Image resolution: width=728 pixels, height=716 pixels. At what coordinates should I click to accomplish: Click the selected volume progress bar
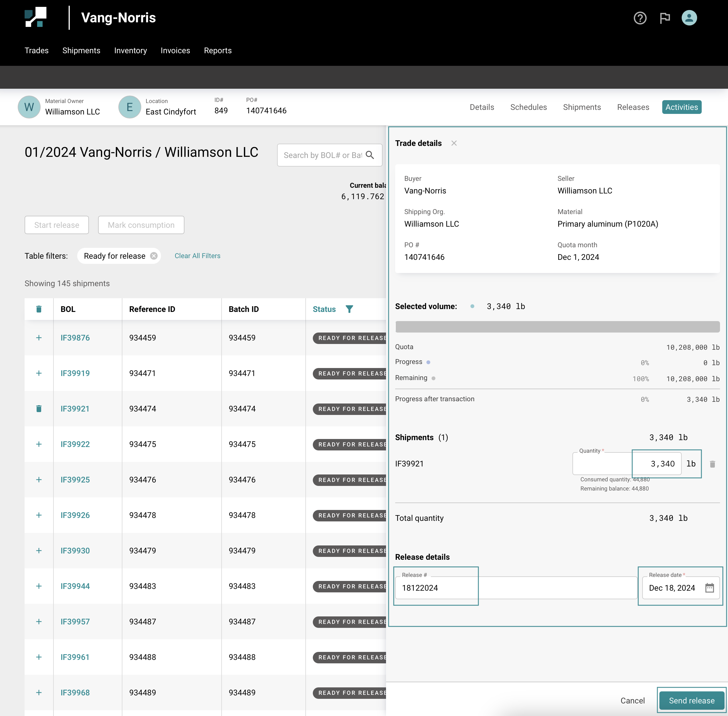tap(557, 327)
